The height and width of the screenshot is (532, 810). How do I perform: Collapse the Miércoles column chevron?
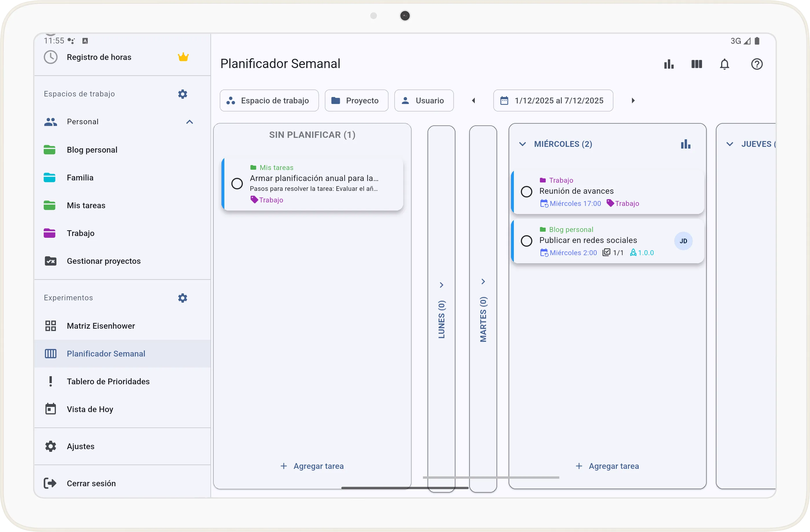coord(522,144)
